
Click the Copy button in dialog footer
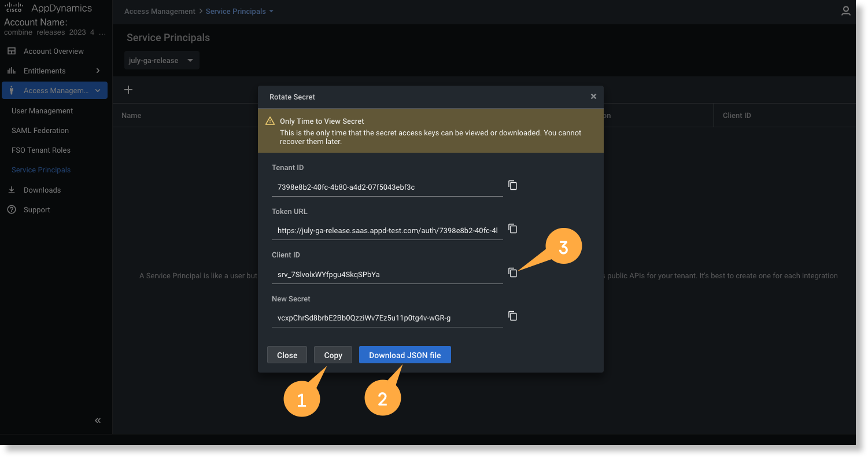pos(333,355)
